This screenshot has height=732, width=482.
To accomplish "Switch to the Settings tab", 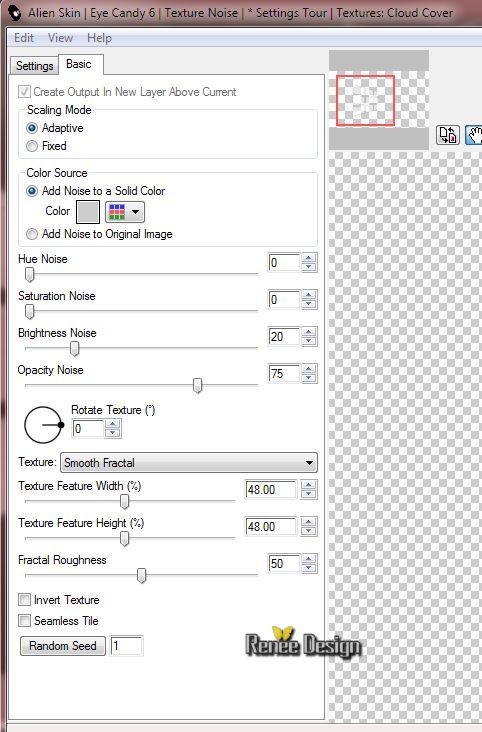I will tap(34, 65).
